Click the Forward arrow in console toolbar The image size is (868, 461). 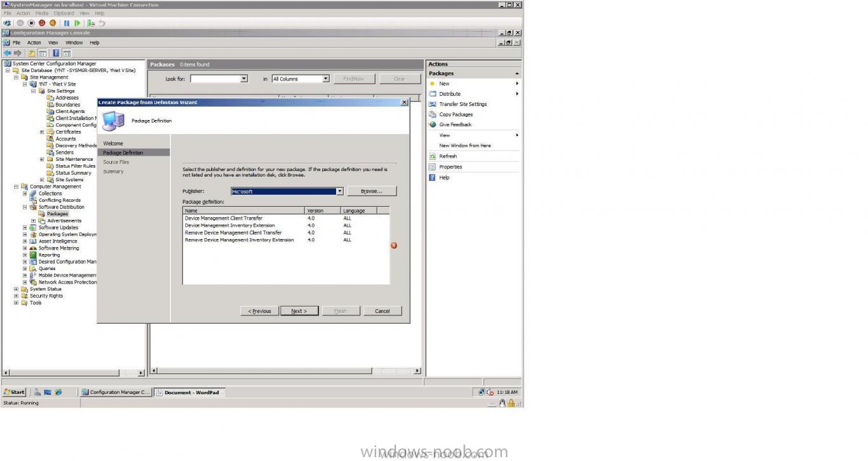point(17,53)
